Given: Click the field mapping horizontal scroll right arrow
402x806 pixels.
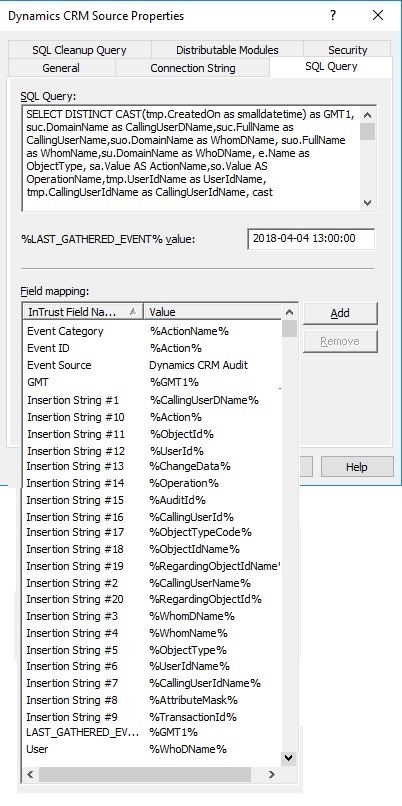Looking at the screenshot, I should (x=272, y=774).
